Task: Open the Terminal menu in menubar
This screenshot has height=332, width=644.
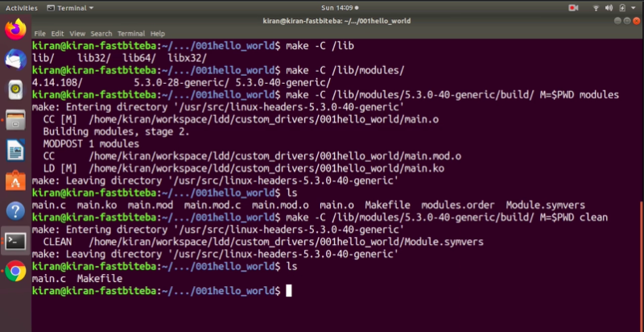Action: pos(131,34)
